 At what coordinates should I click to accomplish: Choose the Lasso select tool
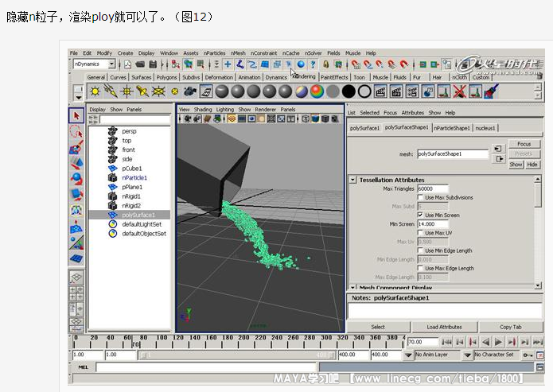point(76,131)
